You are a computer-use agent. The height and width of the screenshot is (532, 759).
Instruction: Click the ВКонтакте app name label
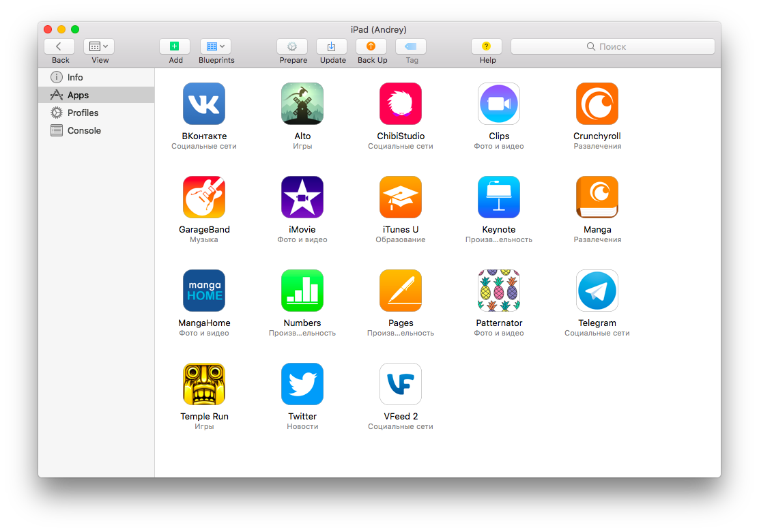click(x=204, y=136)
